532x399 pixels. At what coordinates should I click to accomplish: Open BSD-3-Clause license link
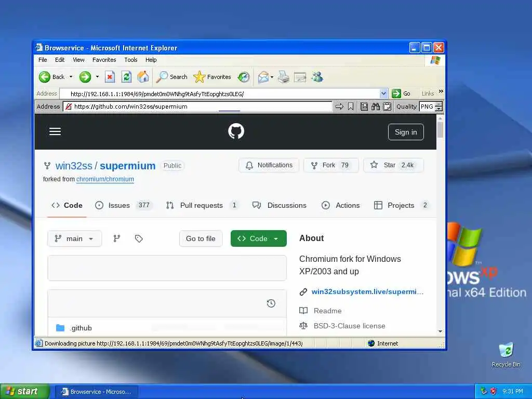pos(349,326)
